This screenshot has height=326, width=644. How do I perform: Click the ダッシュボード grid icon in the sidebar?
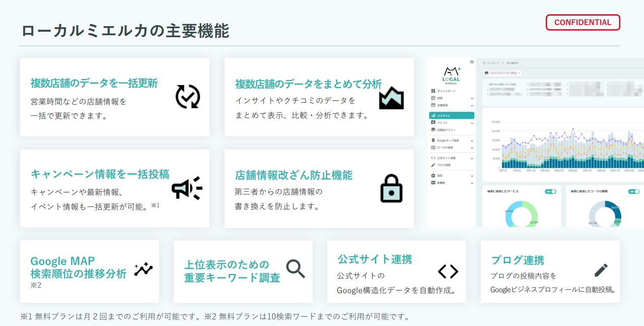433,91
